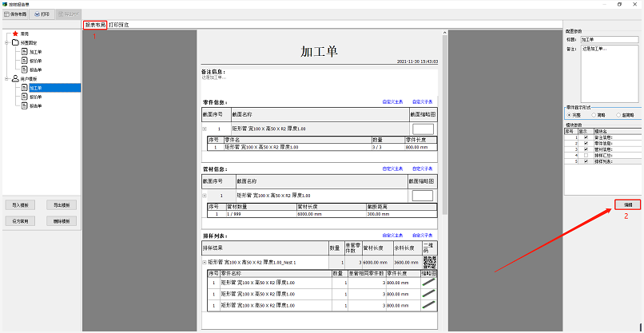The image size is (644, 333).
Task: Click document icon of 用户模板 报价单
Action: click(24, 97)
